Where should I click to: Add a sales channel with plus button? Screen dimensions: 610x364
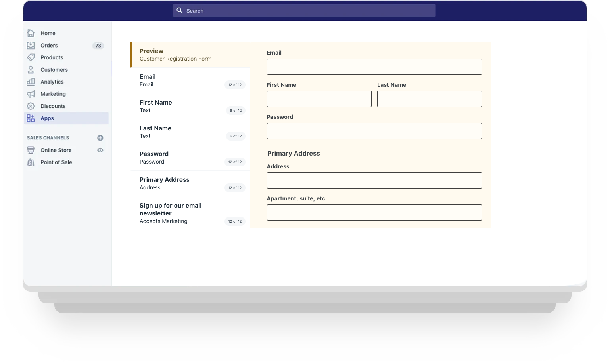point(100,138)
